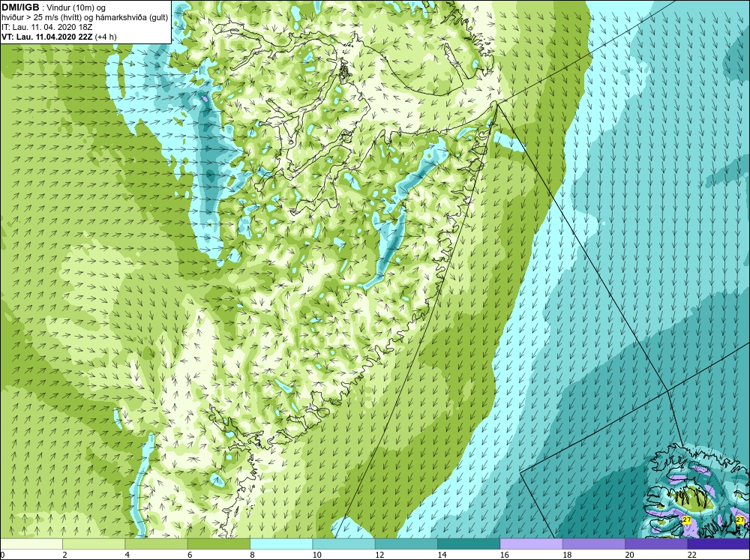Click the "(+4 h)" forecast offset text

pyautogui.click(x=106, y=37)
